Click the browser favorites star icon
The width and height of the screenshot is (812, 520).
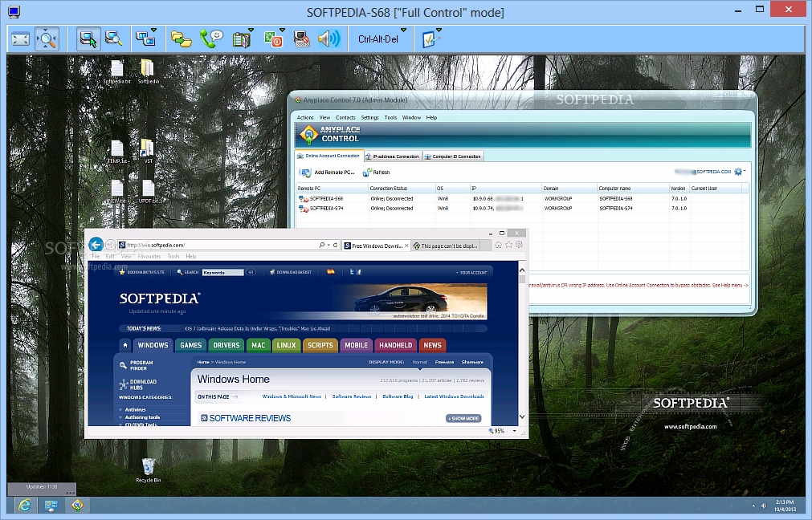point(508,245)
